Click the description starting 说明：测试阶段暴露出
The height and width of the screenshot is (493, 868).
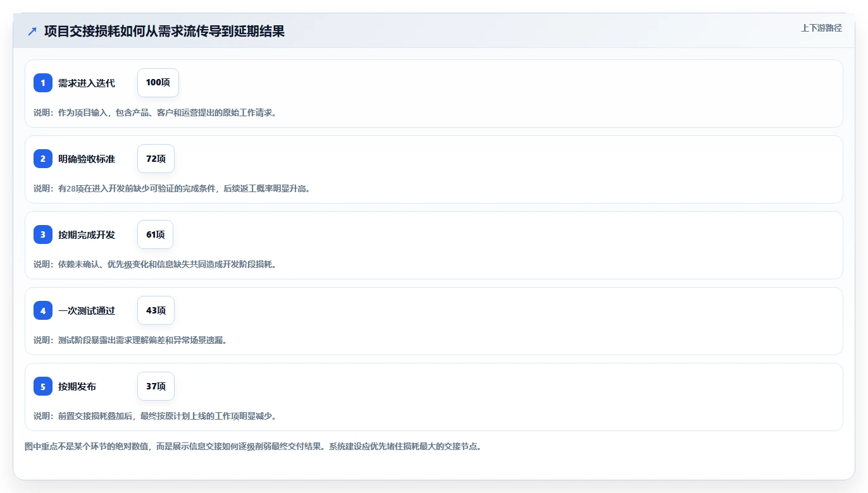click(x=130, y=340)
